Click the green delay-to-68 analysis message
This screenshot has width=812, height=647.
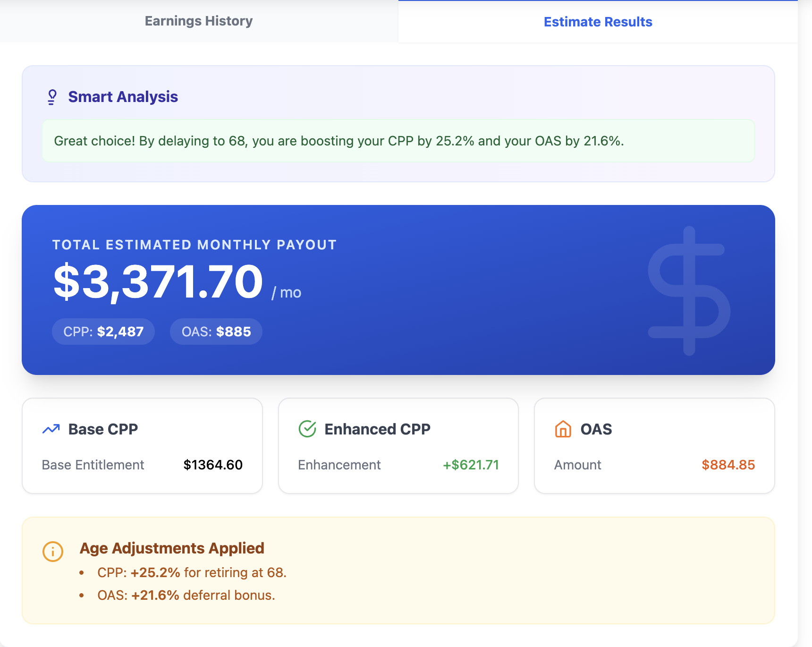point(398,141)
